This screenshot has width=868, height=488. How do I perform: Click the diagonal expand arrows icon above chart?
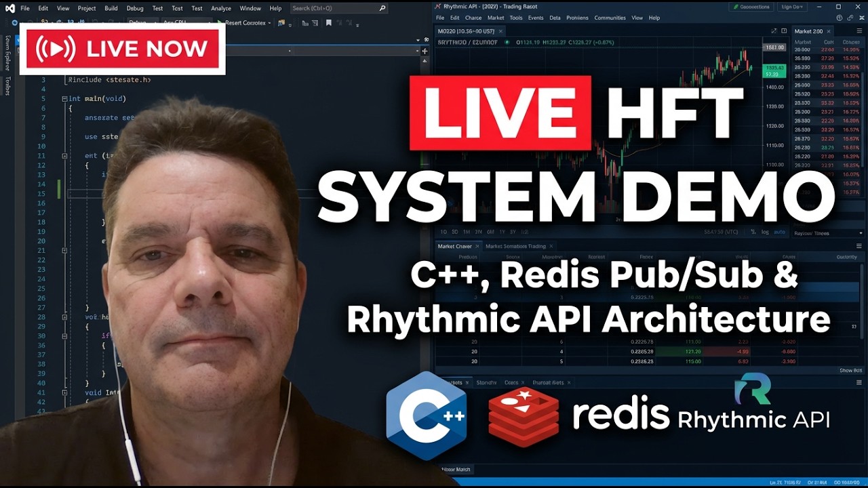tap(774, 31)
